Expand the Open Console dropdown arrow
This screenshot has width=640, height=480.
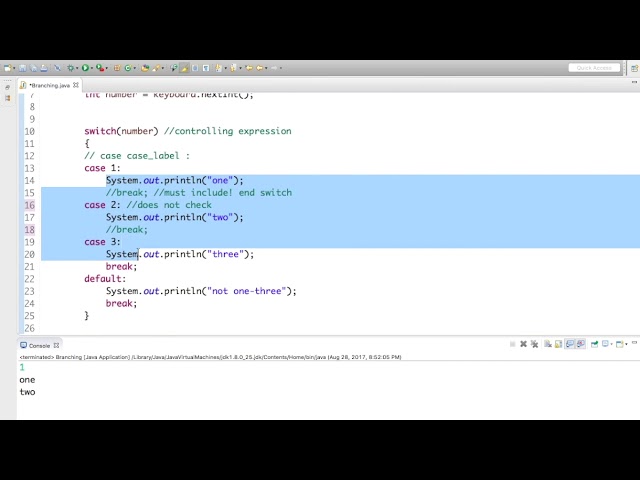[x=626, y=344]
